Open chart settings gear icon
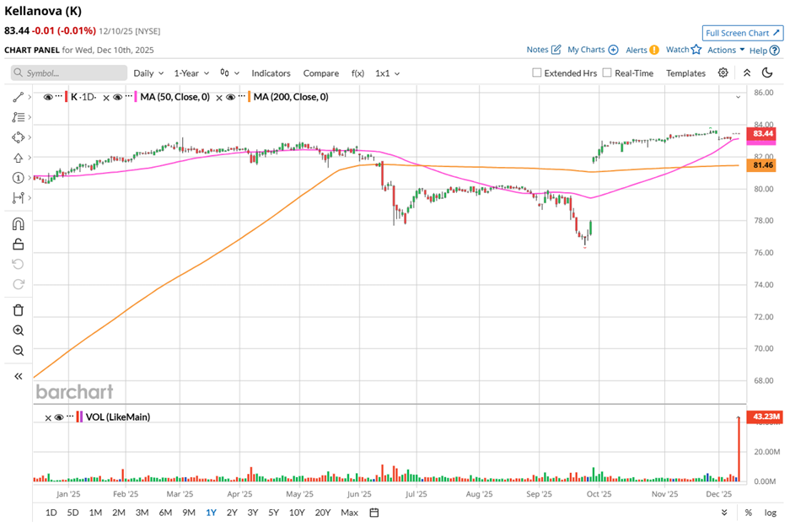The width and height of the screenshot is (790, 532). (x=723, y=73)
